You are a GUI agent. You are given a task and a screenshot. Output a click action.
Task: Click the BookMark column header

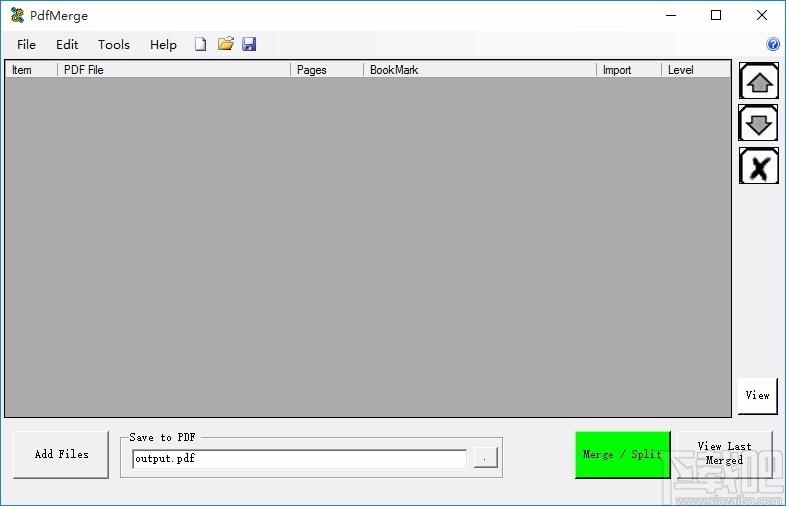tap(480, 70)
